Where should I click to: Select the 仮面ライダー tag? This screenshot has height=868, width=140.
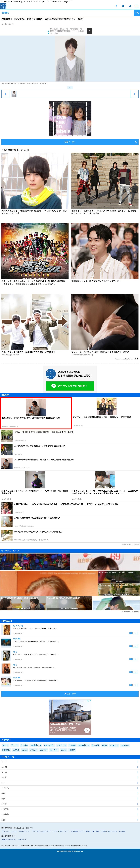coord(49,745)
